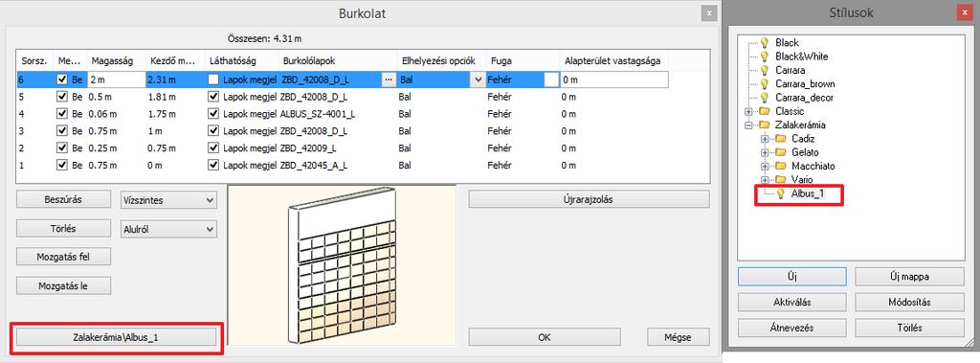Open the Alulról direction dropdown

pos(168,230)
